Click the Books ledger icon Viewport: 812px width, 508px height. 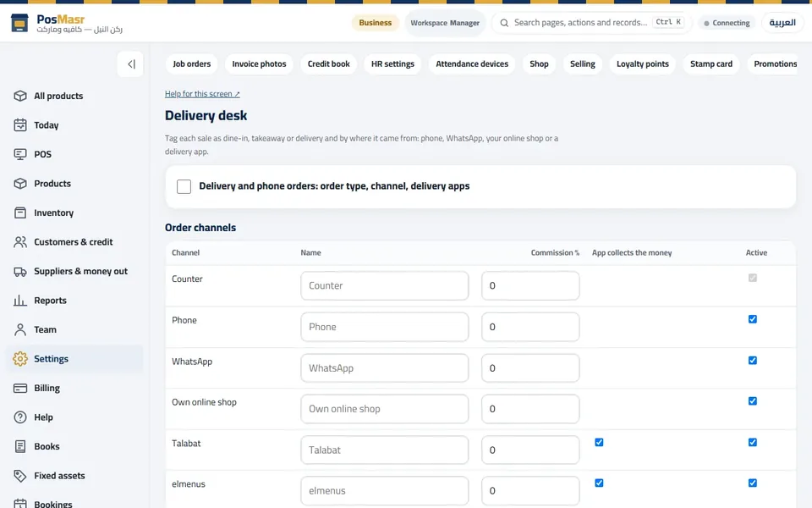click(20, 446)
